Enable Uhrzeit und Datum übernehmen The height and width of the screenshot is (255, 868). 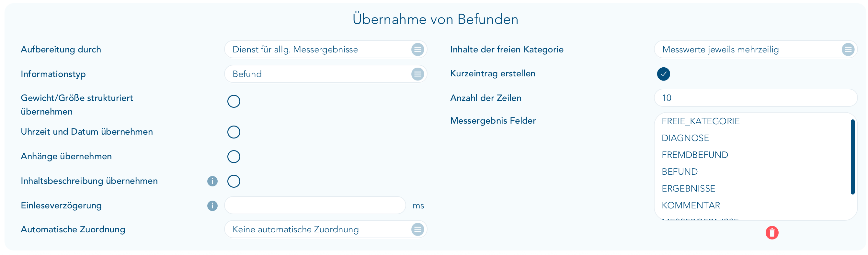(234, 132)
